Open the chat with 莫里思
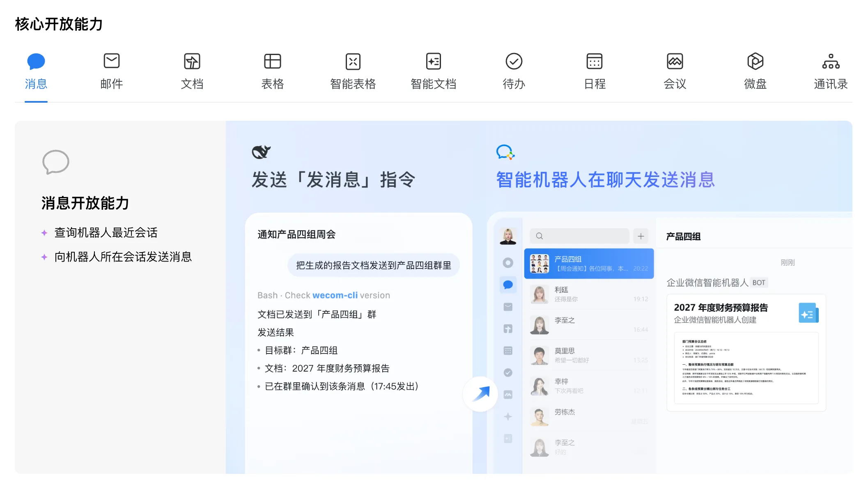This screenshot has width=868, height=487. [589, 355]
